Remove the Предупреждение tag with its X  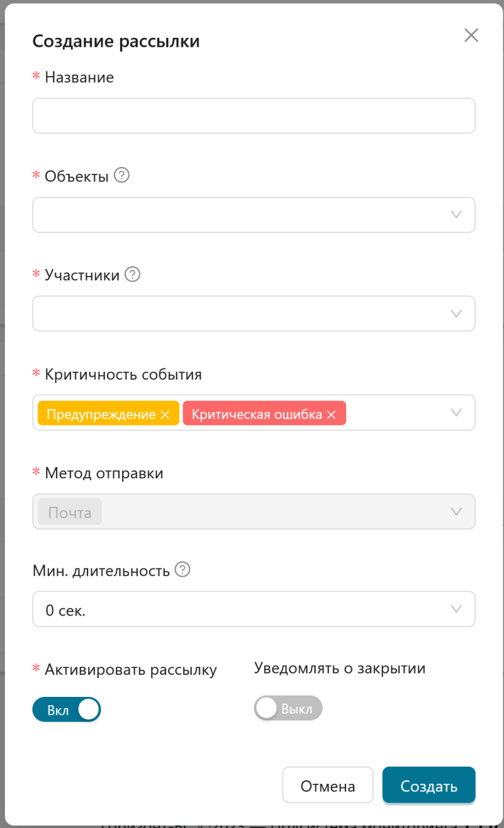pyautogui.click(x=165, y=415)
